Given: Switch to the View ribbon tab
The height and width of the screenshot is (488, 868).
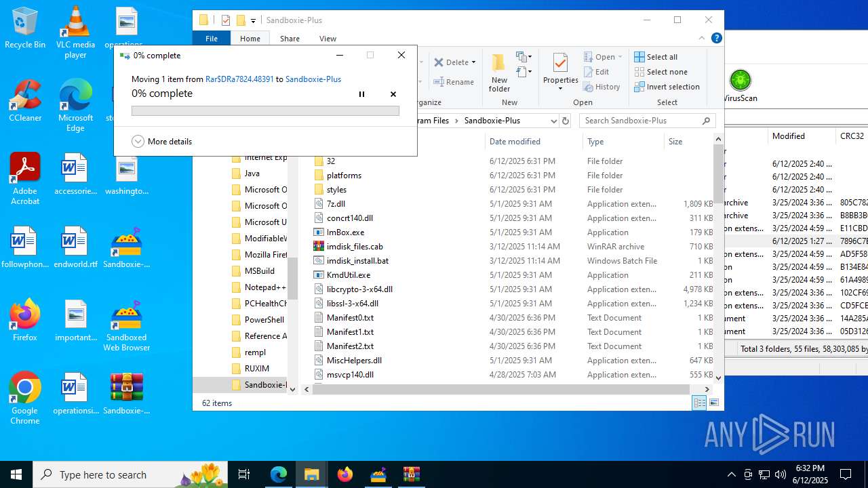Looking at the screenshot, I should coord(328,39).
